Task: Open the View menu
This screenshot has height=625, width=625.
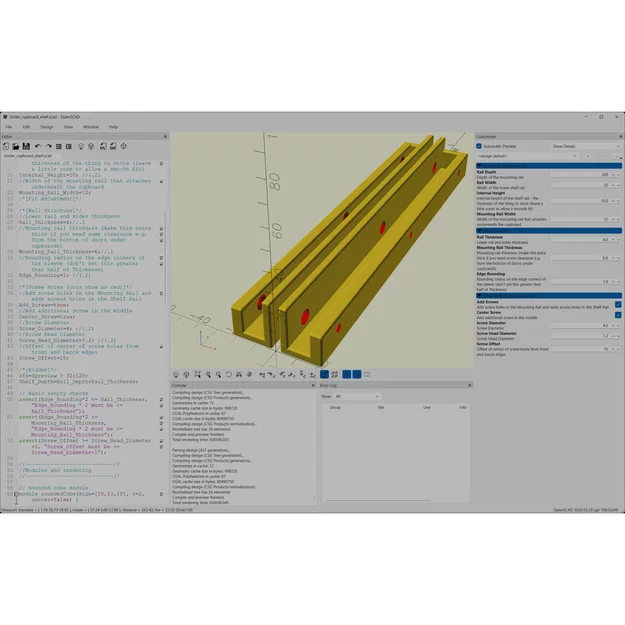Action: 68,127
